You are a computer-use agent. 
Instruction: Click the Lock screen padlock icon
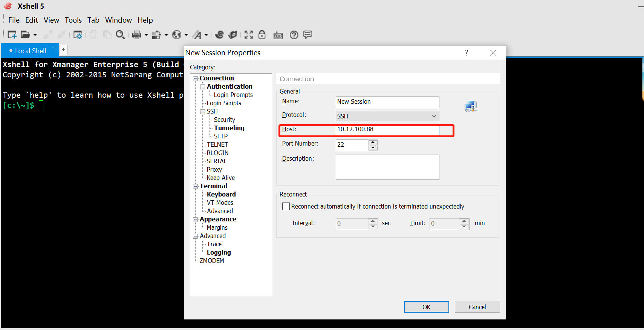coord(262,35)
